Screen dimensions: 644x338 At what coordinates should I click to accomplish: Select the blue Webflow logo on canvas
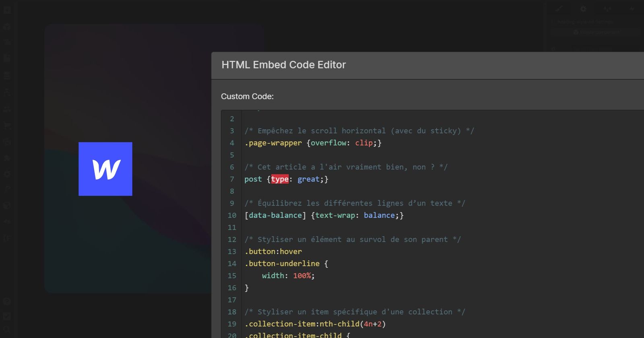[105, 169]
